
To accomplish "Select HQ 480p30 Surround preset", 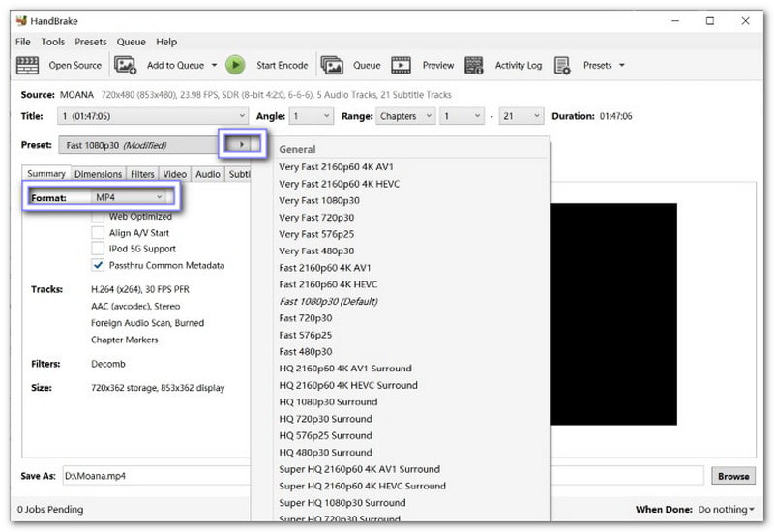I will 325,452.
